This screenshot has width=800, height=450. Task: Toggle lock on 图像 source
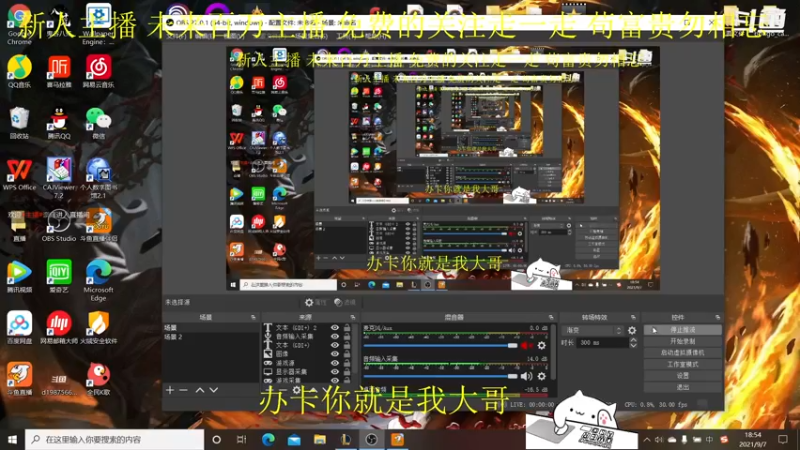347,354
